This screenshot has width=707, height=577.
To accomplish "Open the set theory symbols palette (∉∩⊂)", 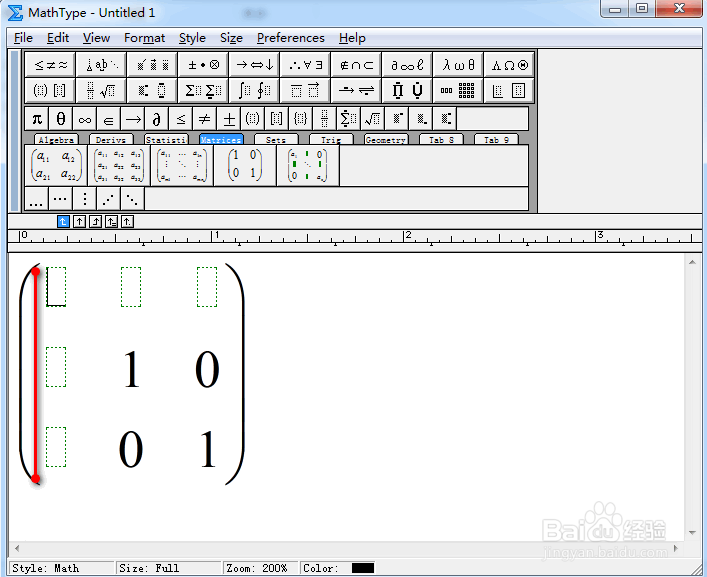I will tap(356, 65).
